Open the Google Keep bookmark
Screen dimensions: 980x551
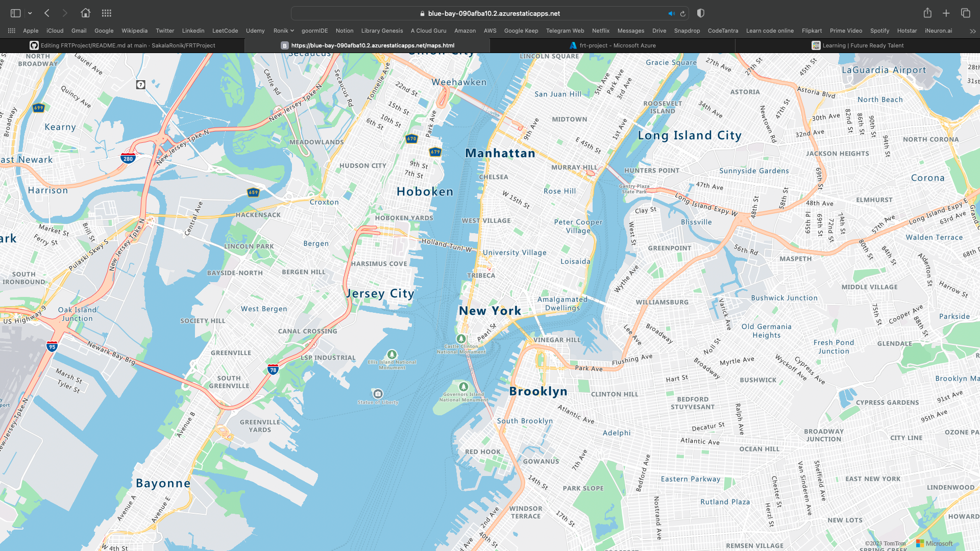(x=521, y=31)
